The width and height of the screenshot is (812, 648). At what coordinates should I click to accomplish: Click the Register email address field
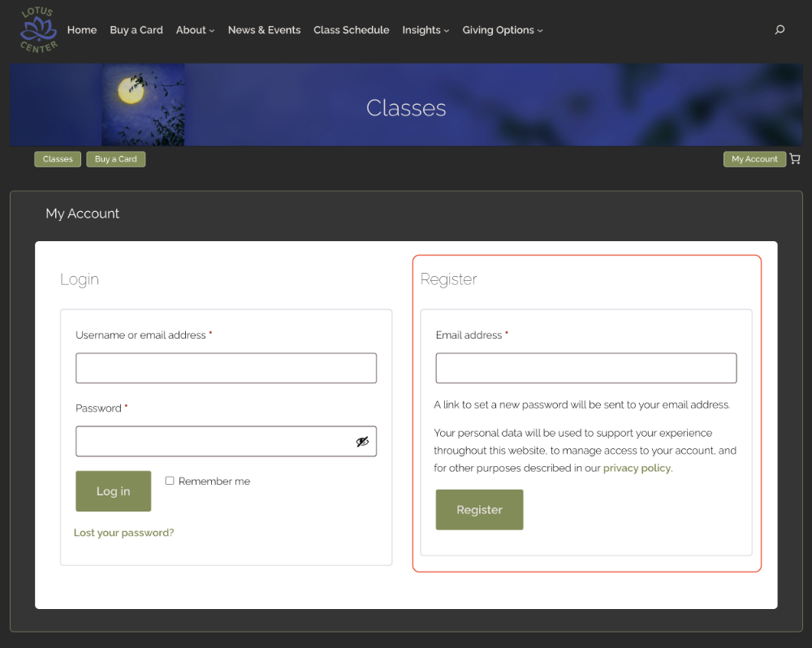click(x=585, y=368)
